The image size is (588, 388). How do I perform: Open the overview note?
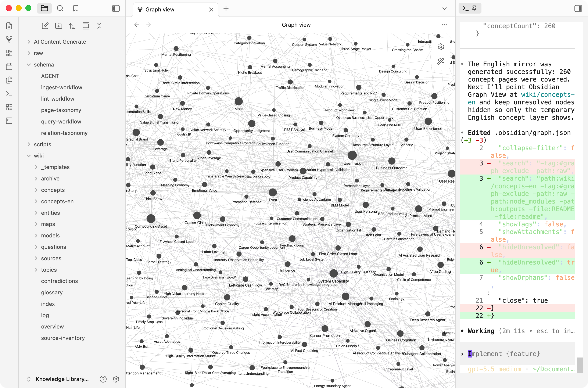tap(52, 326)
